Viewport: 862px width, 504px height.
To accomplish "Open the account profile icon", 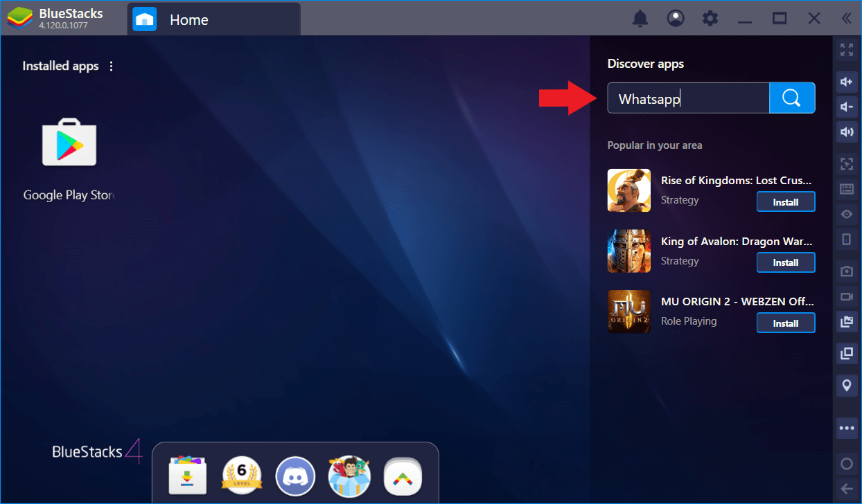I will pos(675,19).
